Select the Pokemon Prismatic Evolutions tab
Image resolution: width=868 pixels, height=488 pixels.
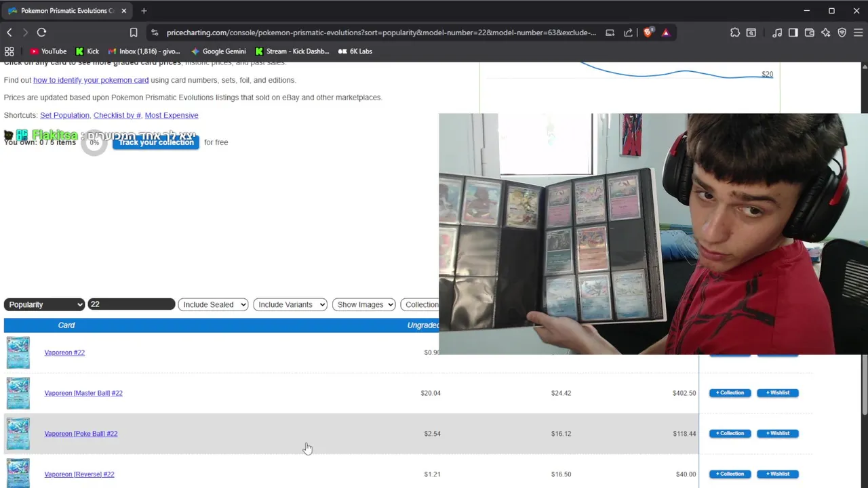66,11
